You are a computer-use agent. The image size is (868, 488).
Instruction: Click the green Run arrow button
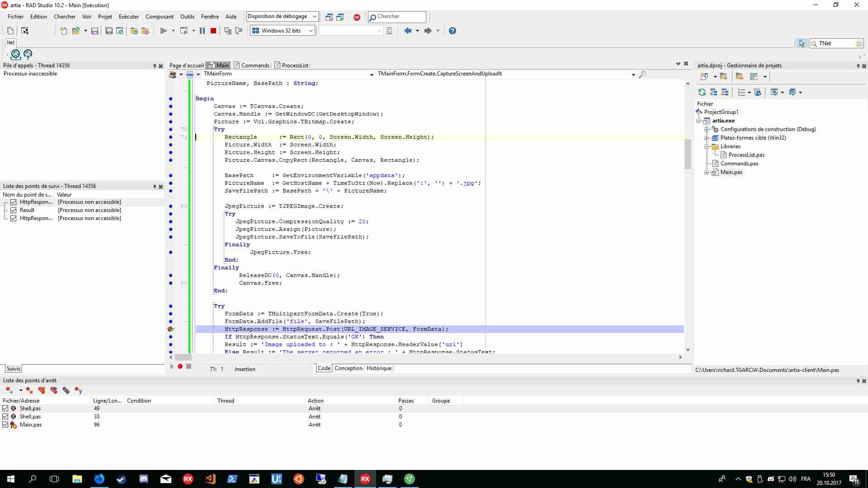[164, 31]
